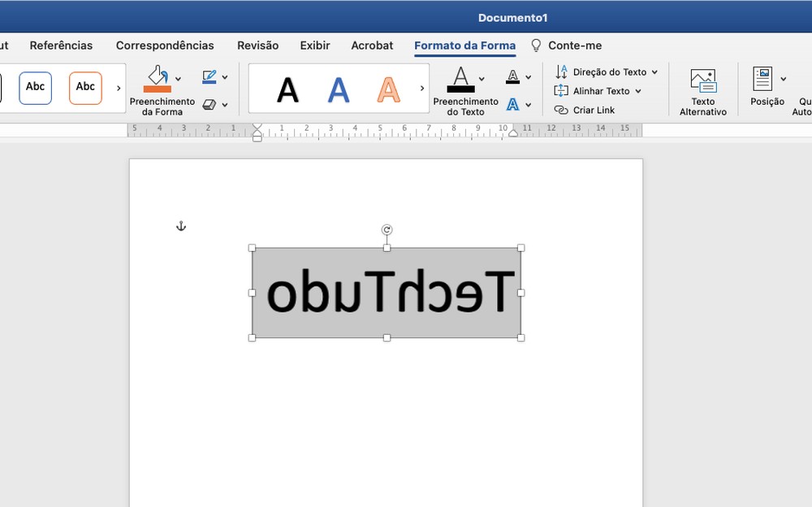Click the black text fill color bar
The width and height of the screenshot is (812, 507).
pyautogui.click(x=460, y=89)
